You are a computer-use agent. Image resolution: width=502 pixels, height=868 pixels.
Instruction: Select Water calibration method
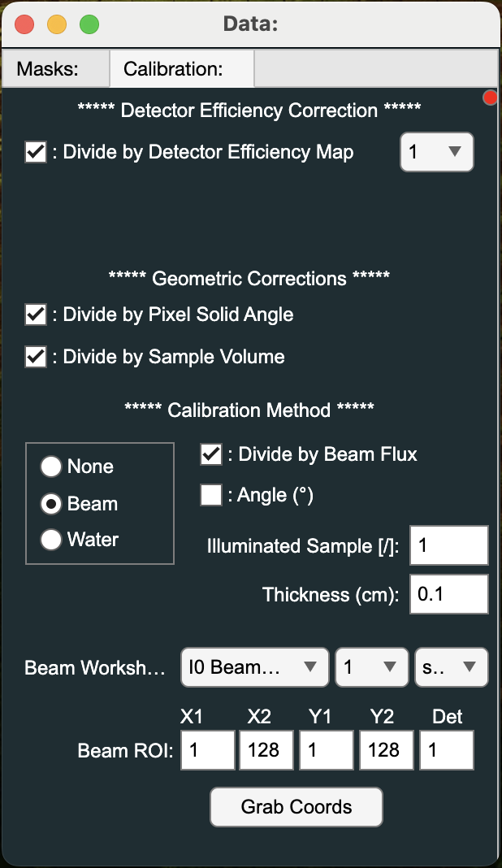(52, 540)
